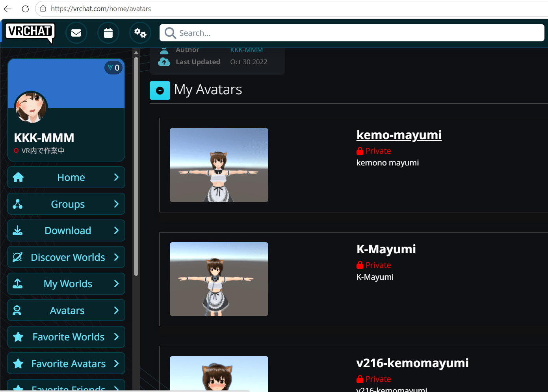Click the browser address bar URL

pyautogui.click(x=101, y=9)
